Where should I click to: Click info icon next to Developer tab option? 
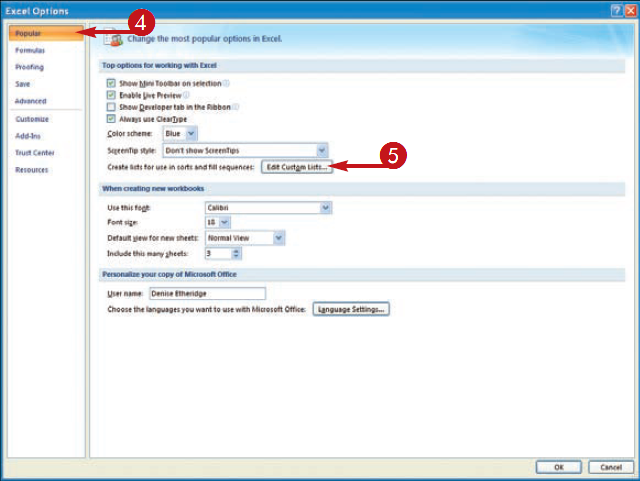pos(236,107)
